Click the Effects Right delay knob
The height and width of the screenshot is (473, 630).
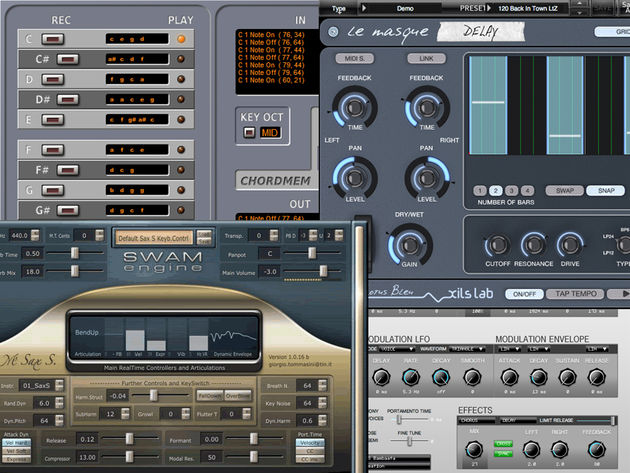(x=560, y=450)
